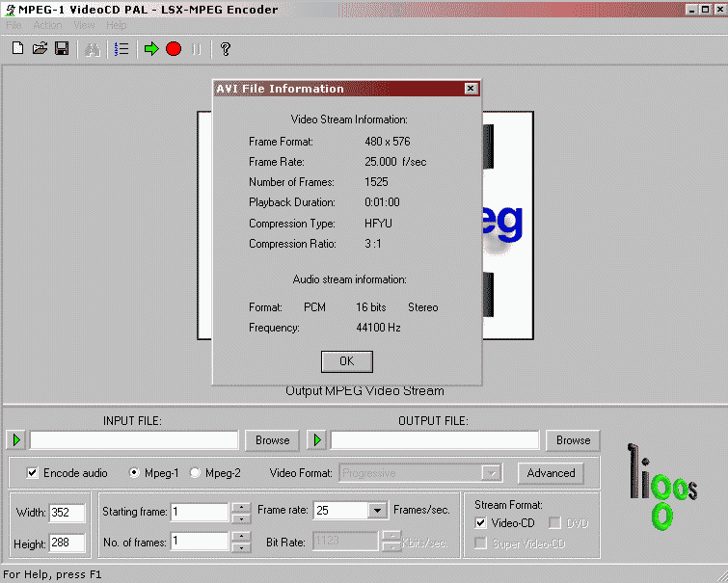Browse for the output file

click(x=573, y=440)
